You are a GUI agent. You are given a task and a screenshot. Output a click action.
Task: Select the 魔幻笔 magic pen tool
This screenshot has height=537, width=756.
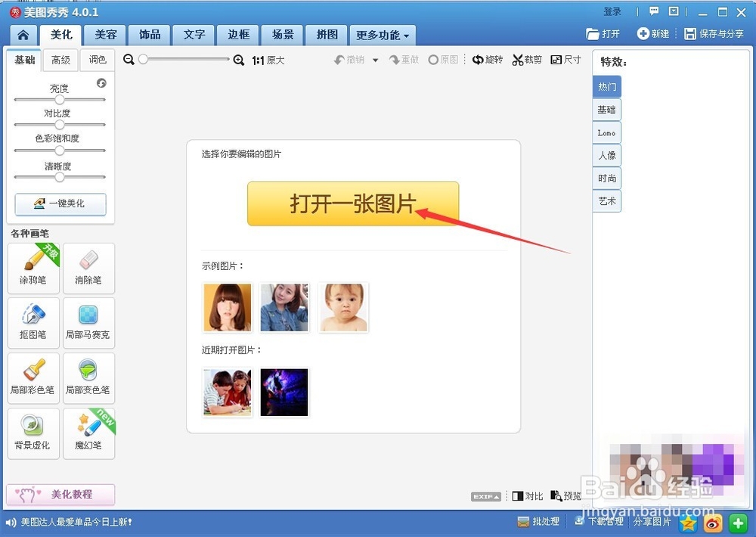tap(88, 433)
